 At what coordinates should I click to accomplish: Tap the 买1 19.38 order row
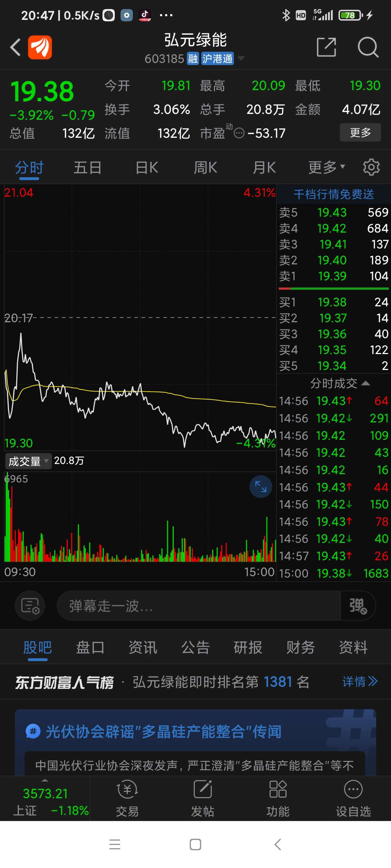334,302
